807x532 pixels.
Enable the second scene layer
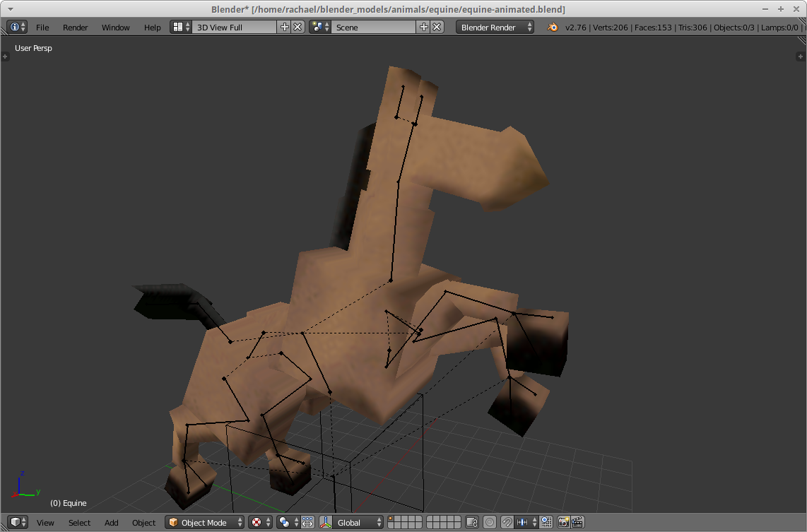pyautogui.click(x=397, y=519)
